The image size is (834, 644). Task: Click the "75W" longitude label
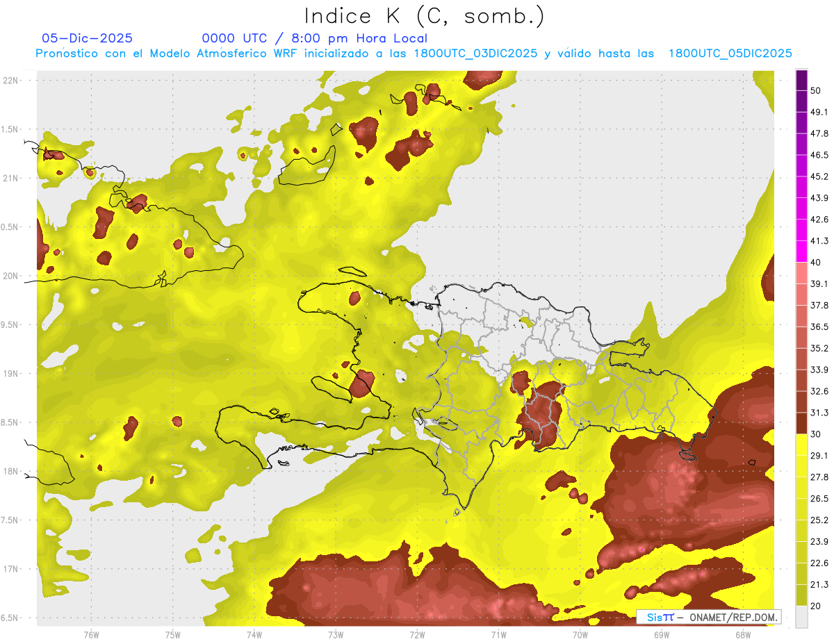[x=173, y=634]
